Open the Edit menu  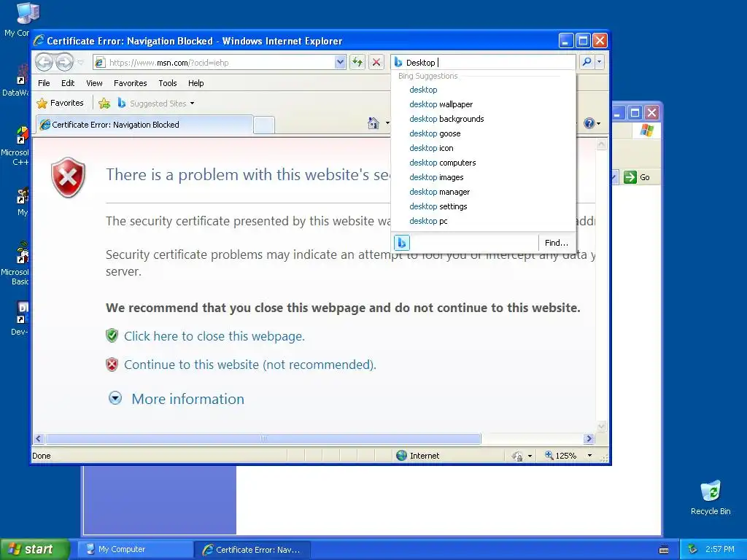click(x=68, y=83)
